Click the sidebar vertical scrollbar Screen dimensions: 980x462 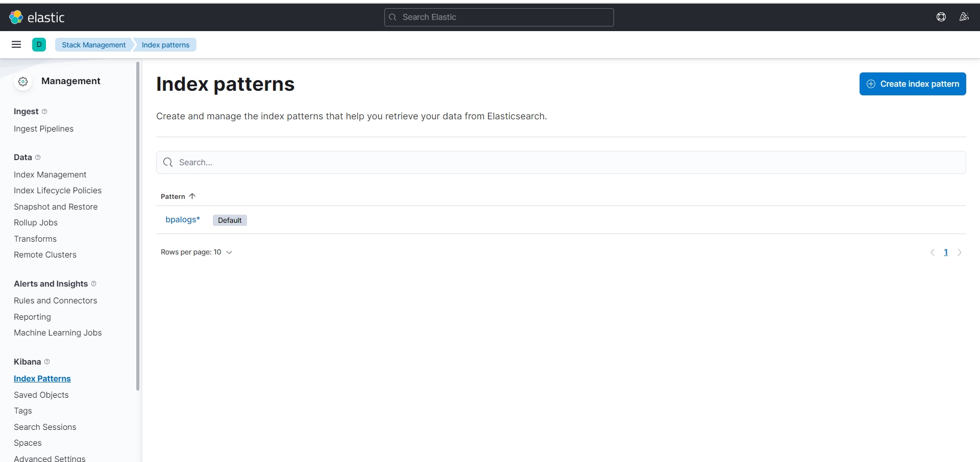[138, 226]
